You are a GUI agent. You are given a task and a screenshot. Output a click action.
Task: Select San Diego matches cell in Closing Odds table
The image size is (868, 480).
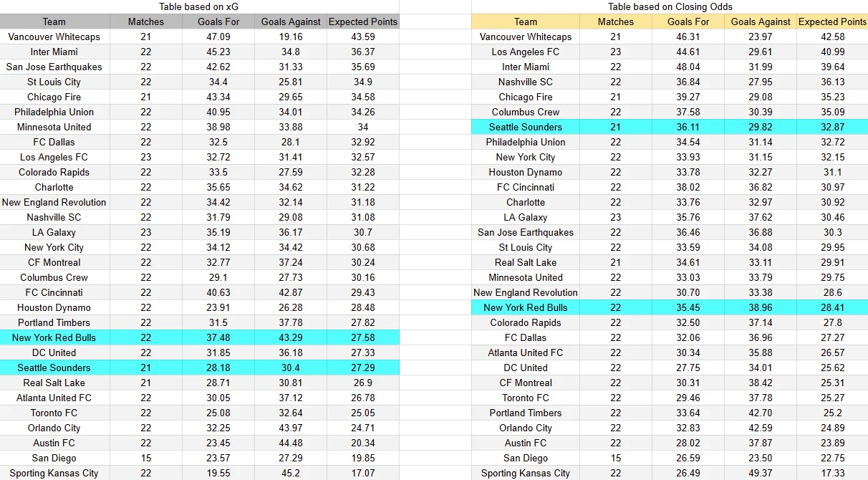click(x=616, y=458)
